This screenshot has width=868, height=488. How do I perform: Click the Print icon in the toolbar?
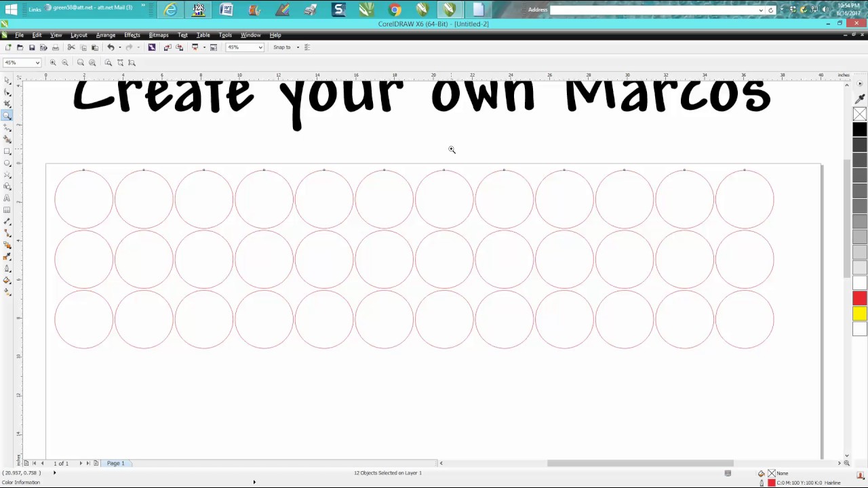pyautogui.click(x=56, y=47)
